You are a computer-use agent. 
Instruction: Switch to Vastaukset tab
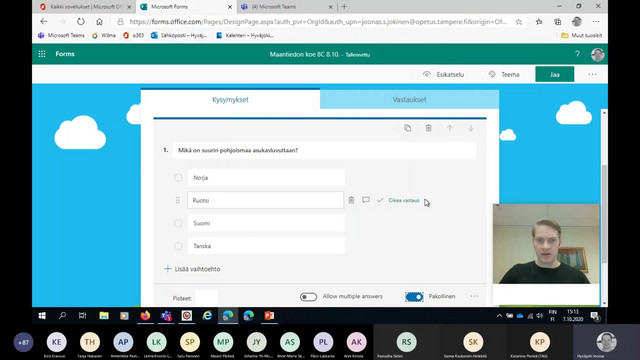click(409, 100)
